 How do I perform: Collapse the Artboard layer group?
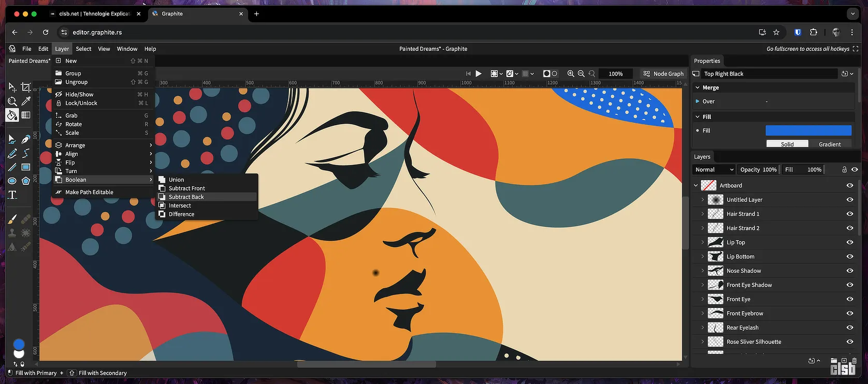[696, 185]
